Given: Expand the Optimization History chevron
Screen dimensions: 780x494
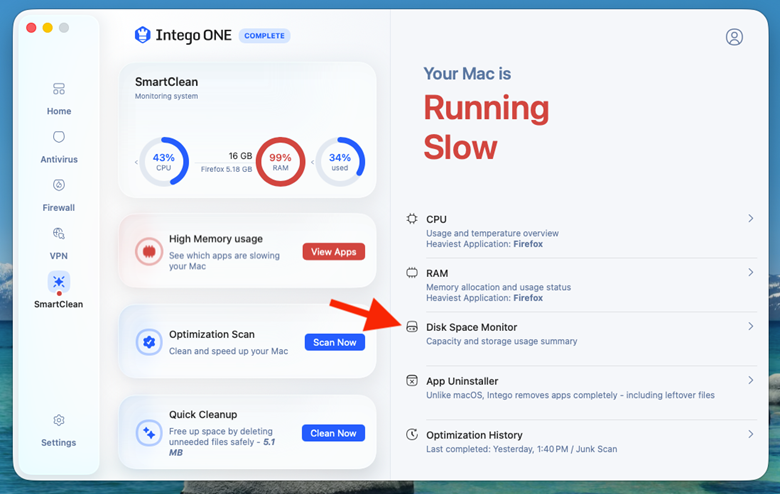Looking at the screenshot, I should (x=751, y=434).
